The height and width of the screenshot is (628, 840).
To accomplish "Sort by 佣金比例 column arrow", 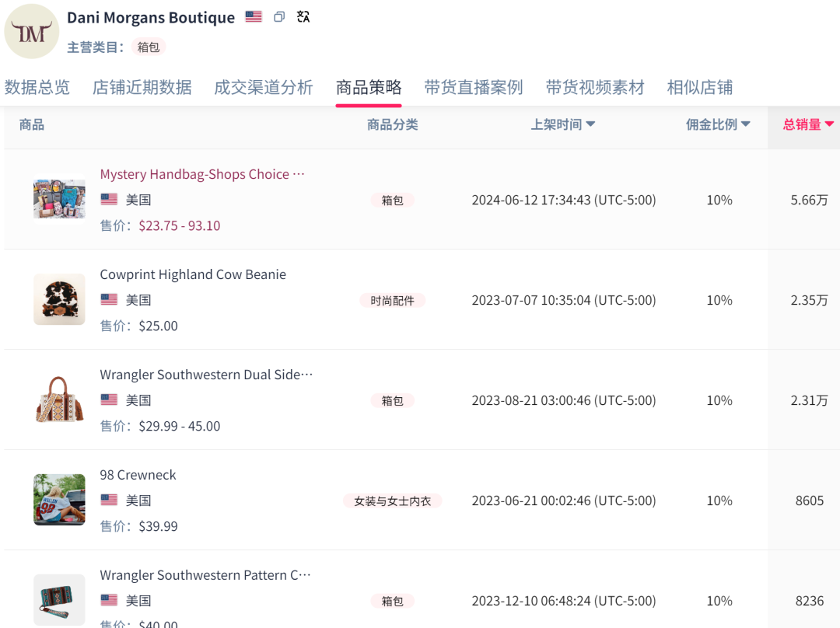I will (745, 124).
